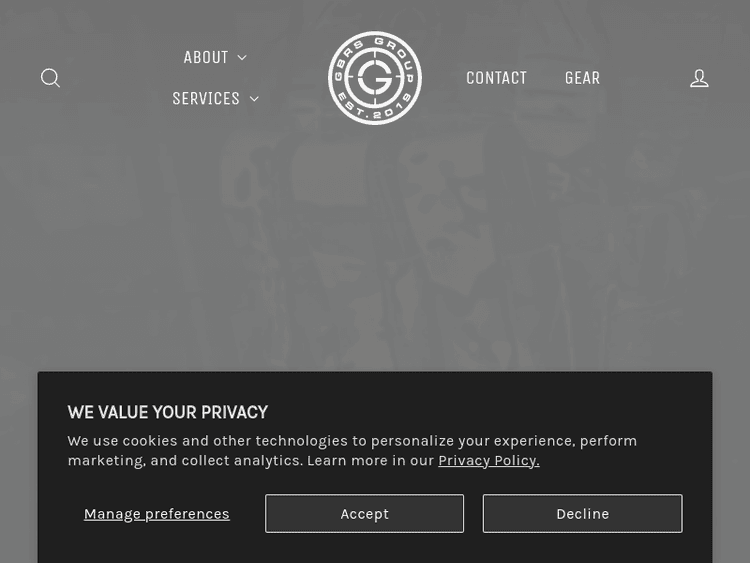Open the SERVICES menu item
This screenshot has height=563, width=750.
205,98
